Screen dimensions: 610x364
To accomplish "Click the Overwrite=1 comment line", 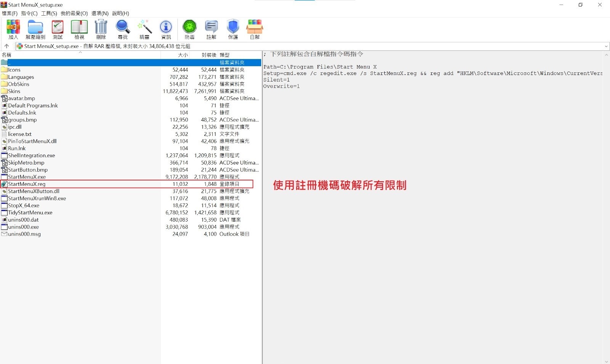I will tap(281, 86).
